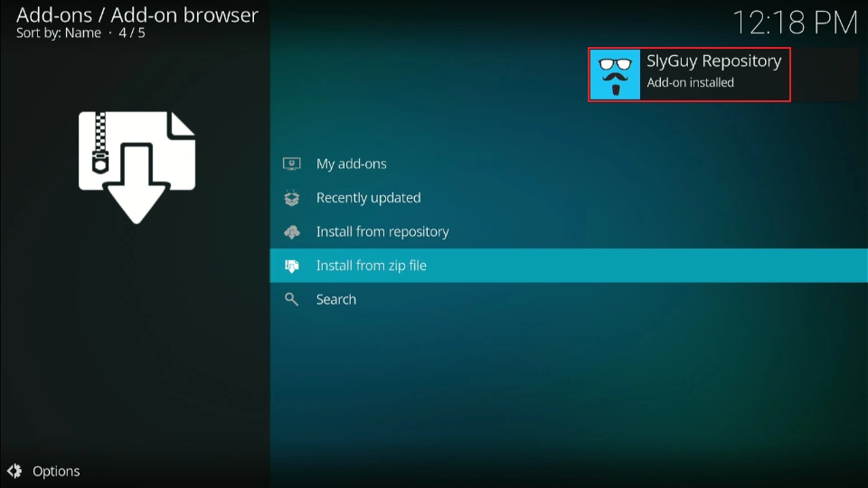868x488 pixels.
Task: Click the Search magnifying glass icon
Action: click(x=291, y=299)
